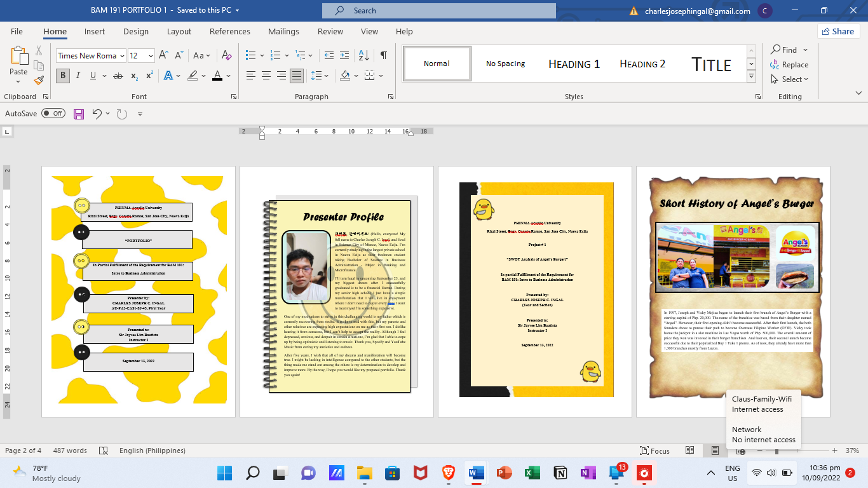Open Excel from the taskbar
The height and width of the screenshot is (488, 868).
532,473
